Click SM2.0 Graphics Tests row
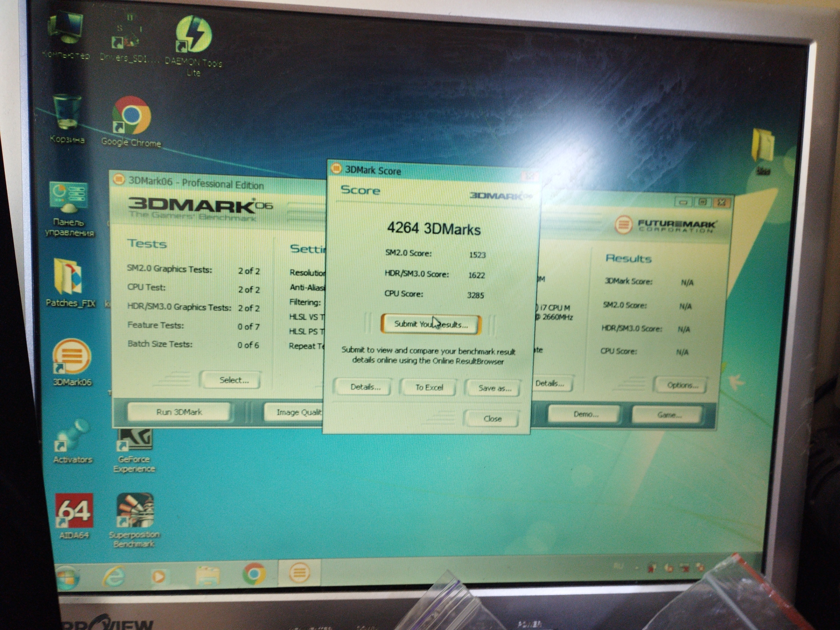The image size is (840, 630). [x=193, y=270]
